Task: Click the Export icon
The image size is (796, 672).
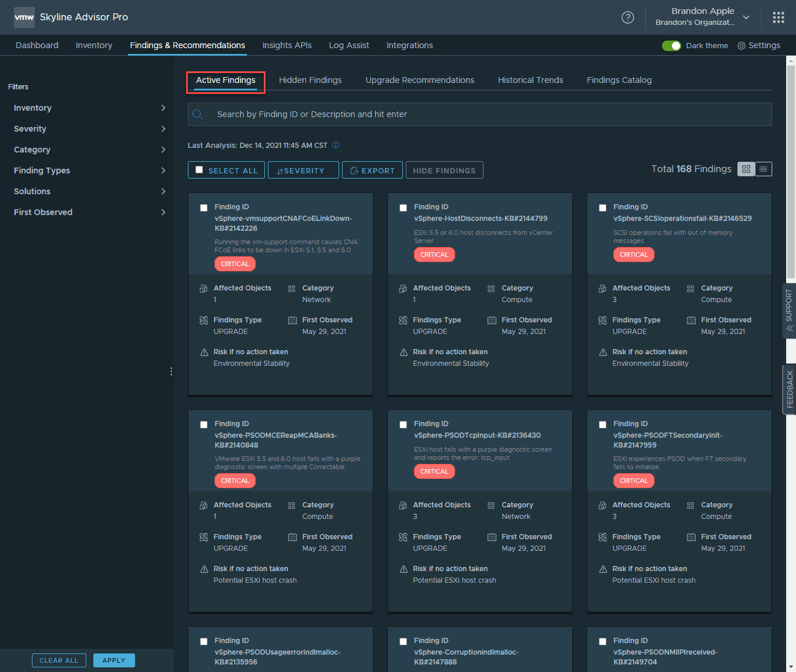Action: coord(354,170)
